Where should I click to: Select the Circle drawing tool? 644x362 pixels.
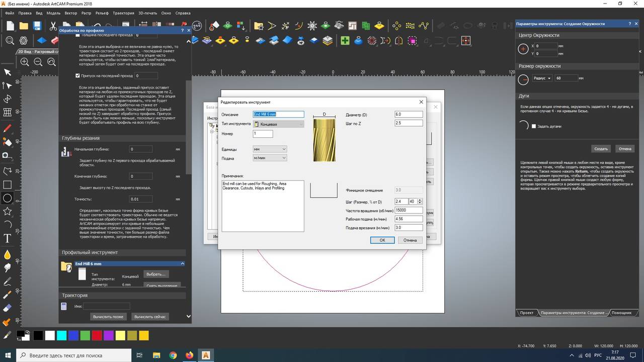[8, 198]
